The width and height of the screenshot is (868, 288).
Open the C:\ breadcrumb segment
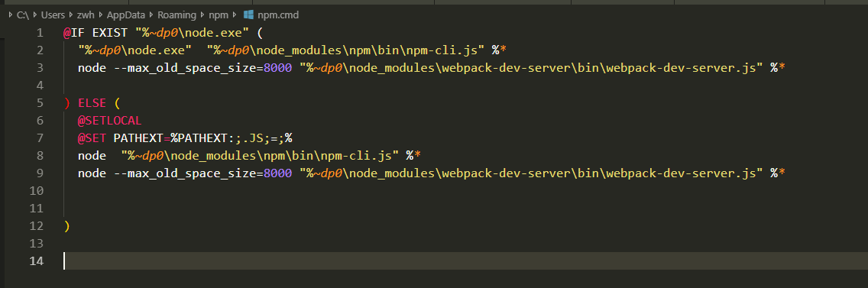[23, 15]
